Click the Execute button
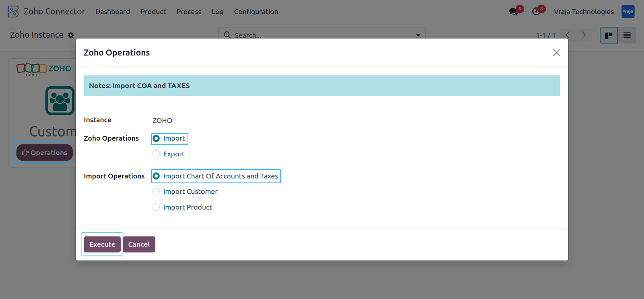The image size is (644, 299). 102,244
